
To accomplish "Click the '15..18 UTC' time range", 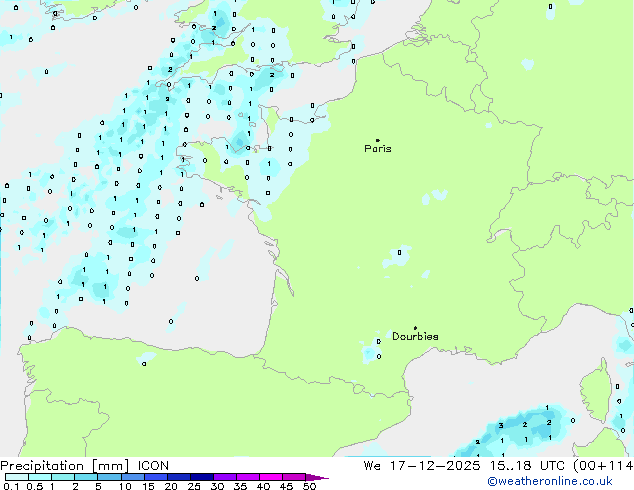I will (526, 466).
